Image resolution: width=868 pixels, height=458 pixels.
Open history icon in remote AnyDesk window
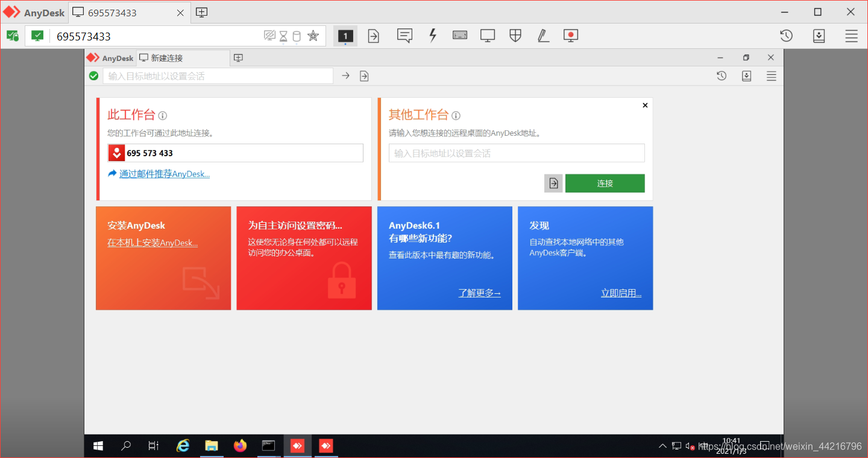click(722, 76)
